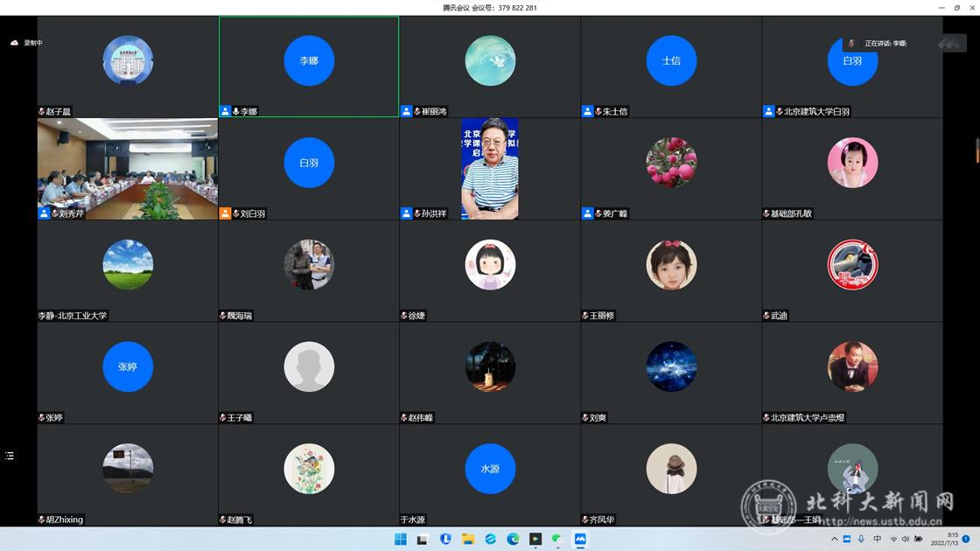Viewport: 980px width, 551px height.
Task: Open Windows Start menu on taskbar
Action: click(401, 539)
